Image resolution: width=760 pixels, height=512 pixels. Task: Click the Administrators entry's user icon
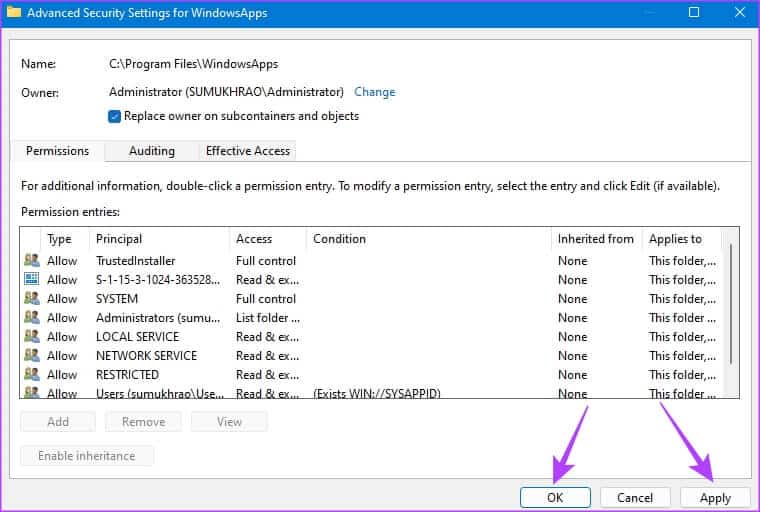pos(32,318)
